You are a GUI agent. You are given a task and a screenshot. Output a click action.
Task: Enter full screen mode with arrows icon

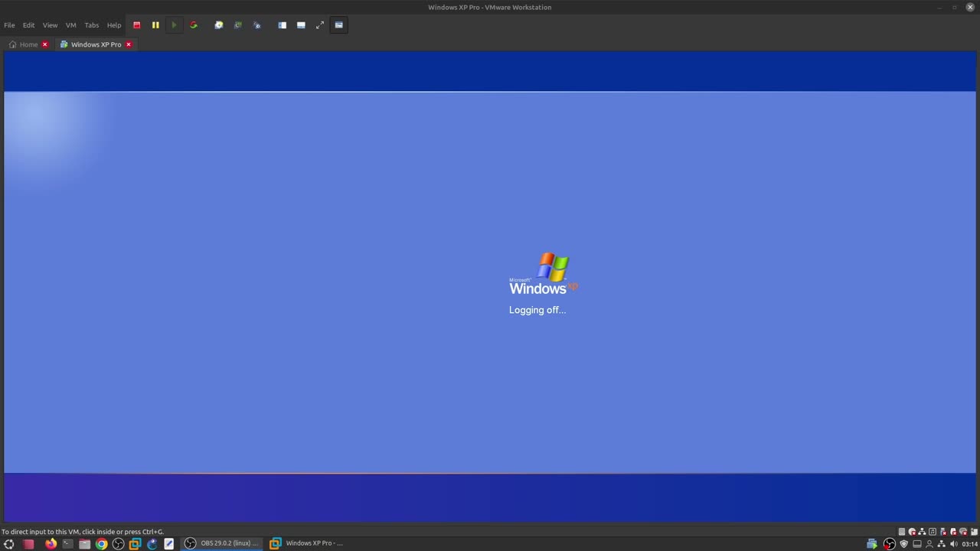tap(320, 25)
